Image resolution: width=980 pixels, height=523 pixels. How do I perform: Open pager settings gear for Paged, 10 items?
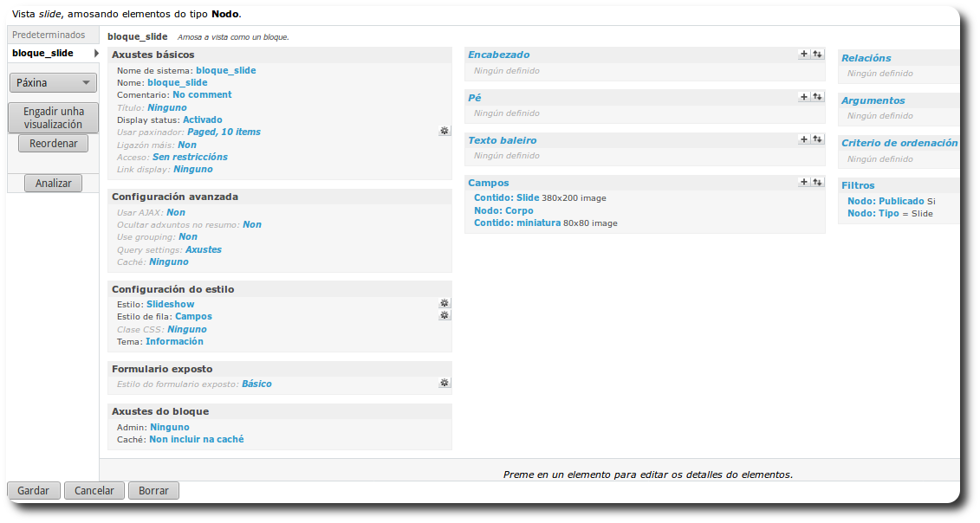coord(445,131)
